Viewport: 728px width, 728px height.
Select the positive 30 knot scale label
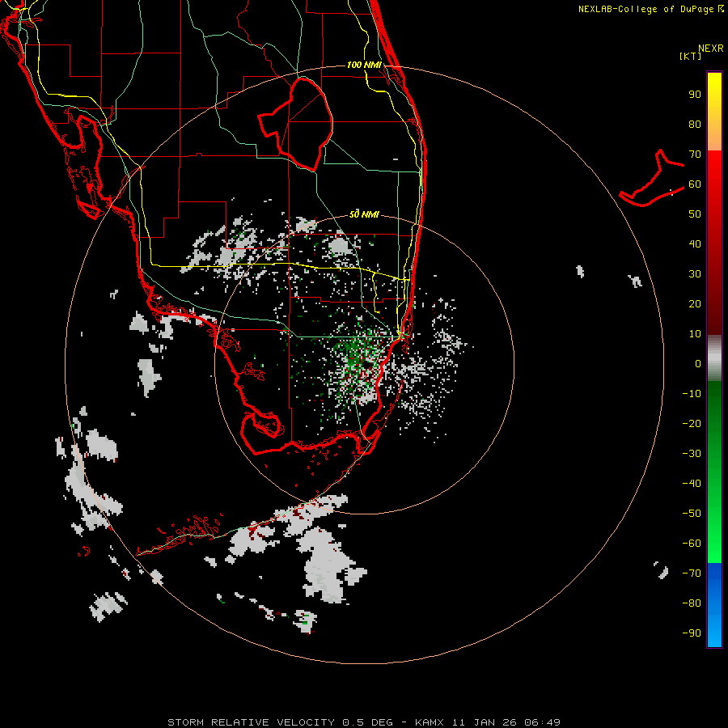pyautogui.click(x=695, y=274)
